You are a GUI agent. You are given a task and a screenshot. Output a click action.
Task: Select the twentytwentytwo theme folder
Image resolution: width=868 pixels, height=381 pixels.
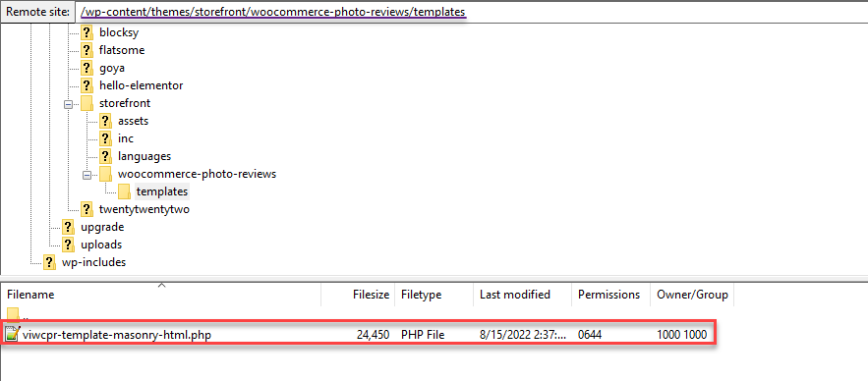(x=145, y=209)
